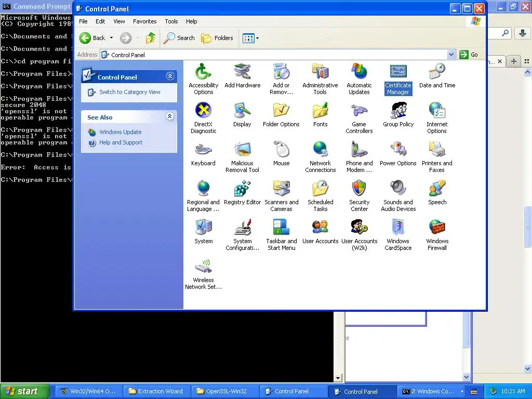Open the Favorites menu
The width and height of the screenshot is (532, 399).
click(145, 21)
